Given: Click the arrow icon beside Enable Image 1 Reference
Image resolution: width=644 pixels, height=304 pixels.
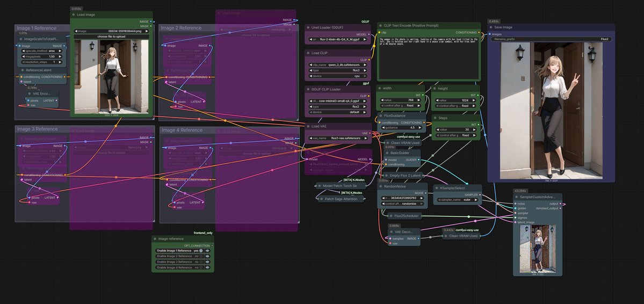Looking at the screenshot, I should point(207,251).
